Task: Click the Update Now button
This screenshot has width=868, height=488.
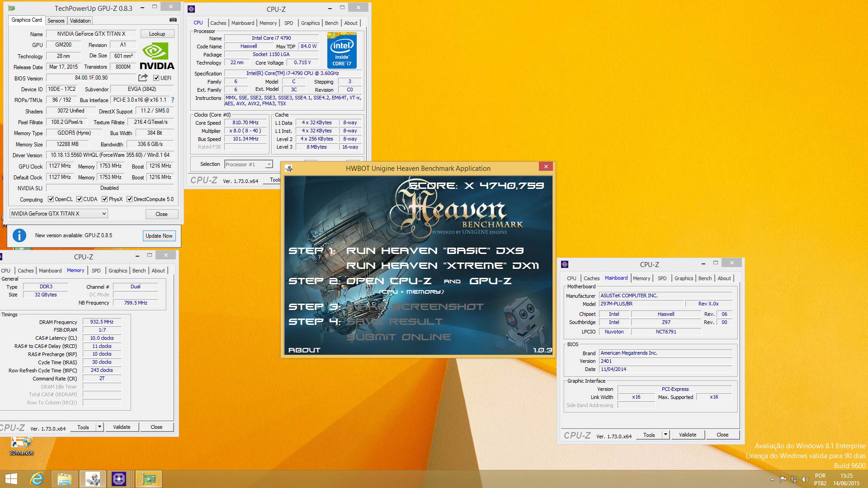Action: coord(159,236)
